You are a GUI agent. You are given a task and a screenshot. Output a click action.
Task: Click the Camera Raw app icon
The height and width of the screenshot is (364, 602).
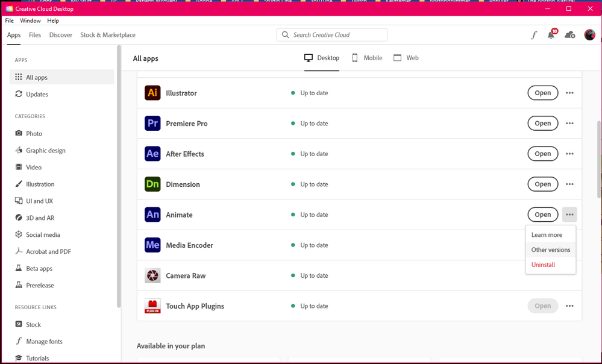coord(152,275)
